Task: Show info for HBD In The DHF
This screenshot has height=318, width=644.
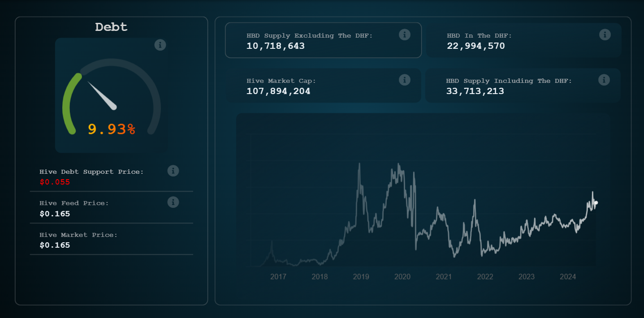Action: coord(605,34)
